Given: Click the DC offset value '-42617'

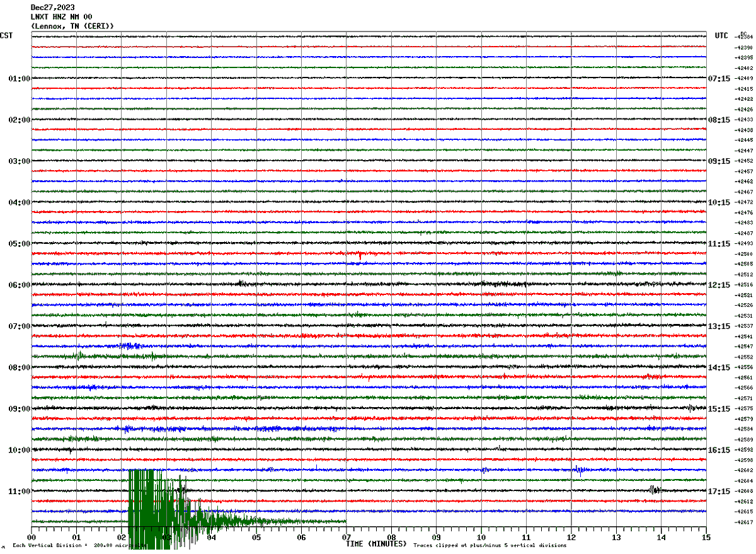Looking at the screenshot, I should (x=744, y=522).
